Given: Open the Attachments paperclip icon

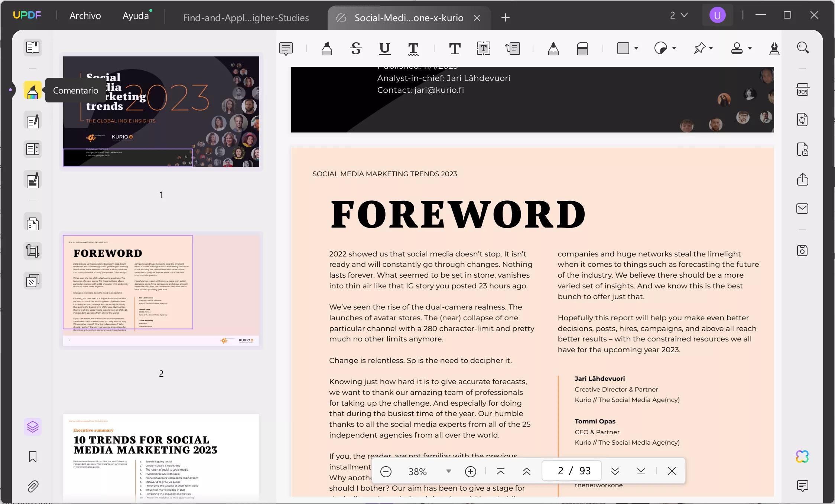Looking at the screenshot, I should pyautogui.click(x=33, y=486).
